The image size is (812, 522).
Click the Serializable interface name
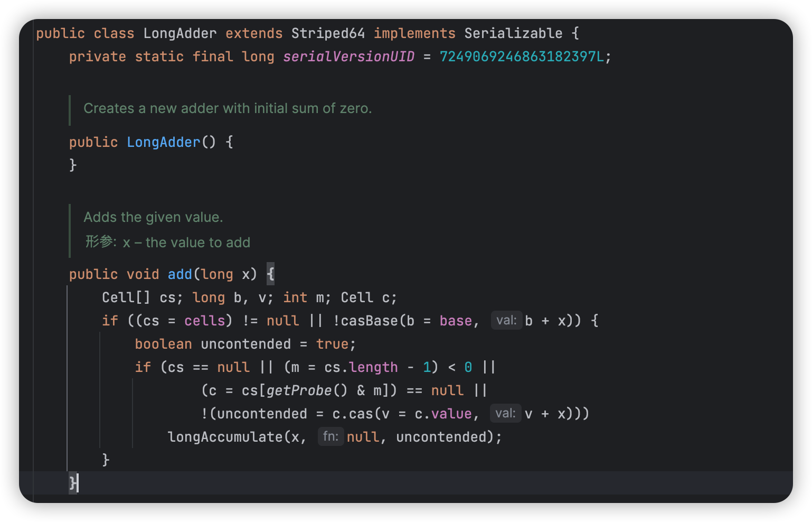(x=513, y=33)
